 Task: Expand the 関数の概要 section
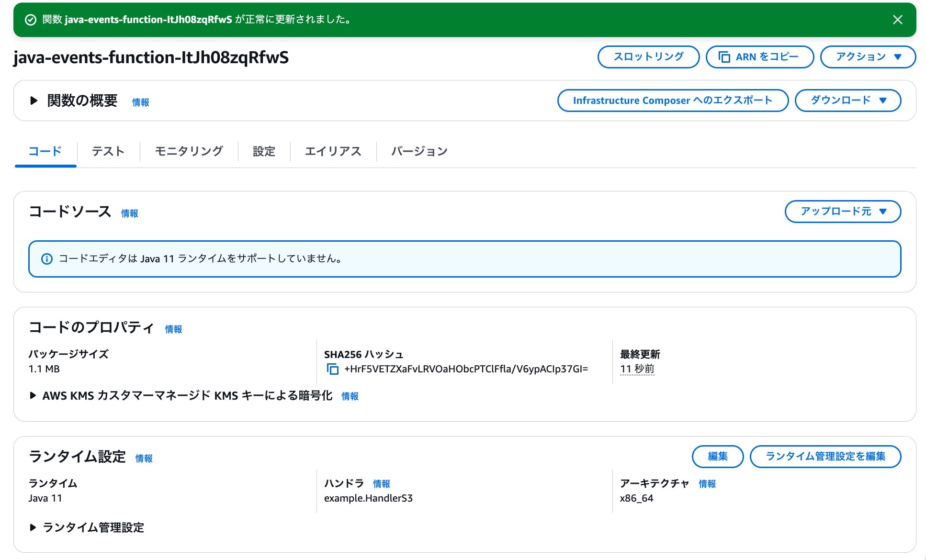(x=34, y=101)
